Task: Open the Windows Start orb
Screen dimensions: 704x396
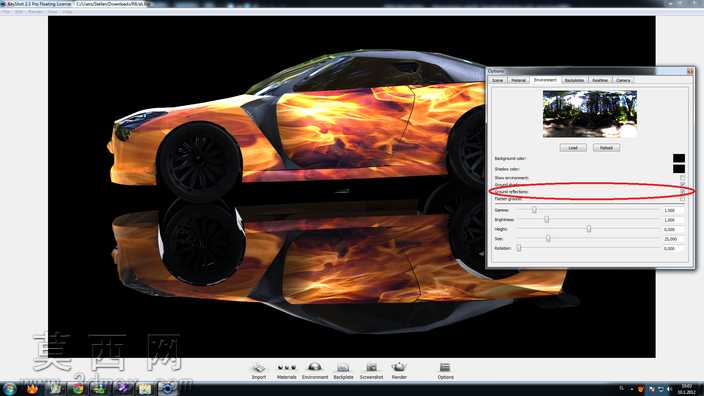Action: click(x=9, y=389)
